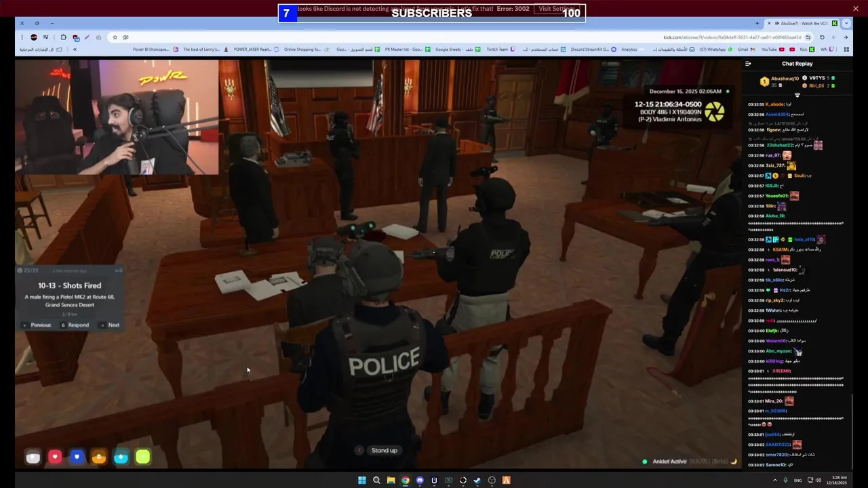The image size is (868, 488).
Task: Open Gmail bookmark
Action: click(x=747, y=49)
